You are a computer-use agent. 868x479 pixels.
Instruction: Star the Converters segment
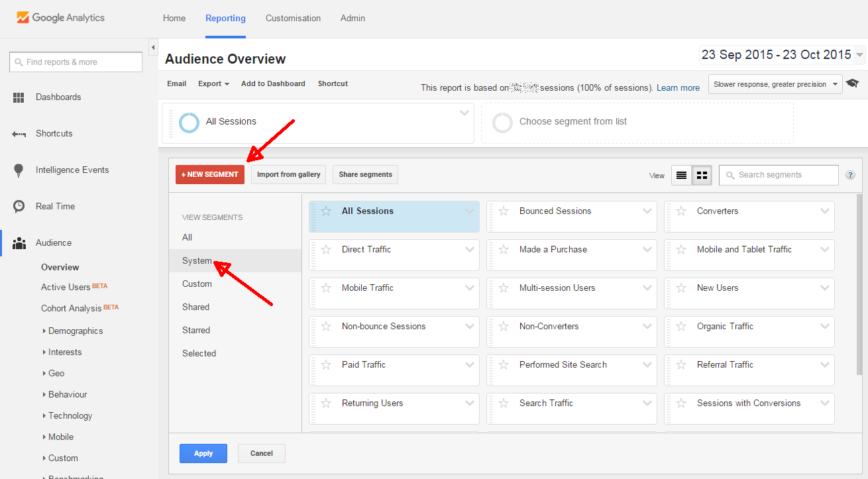(680, 211)
